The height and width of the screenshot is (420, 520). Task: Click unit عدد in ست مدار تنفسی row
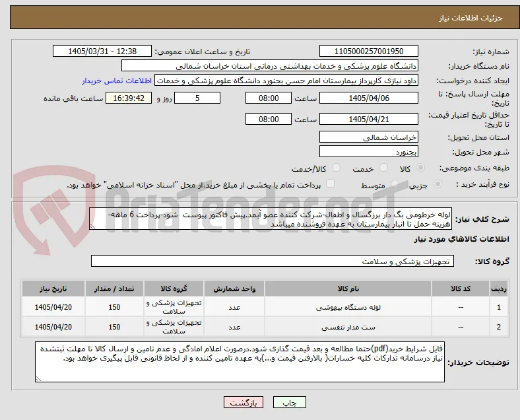point(234,327)
